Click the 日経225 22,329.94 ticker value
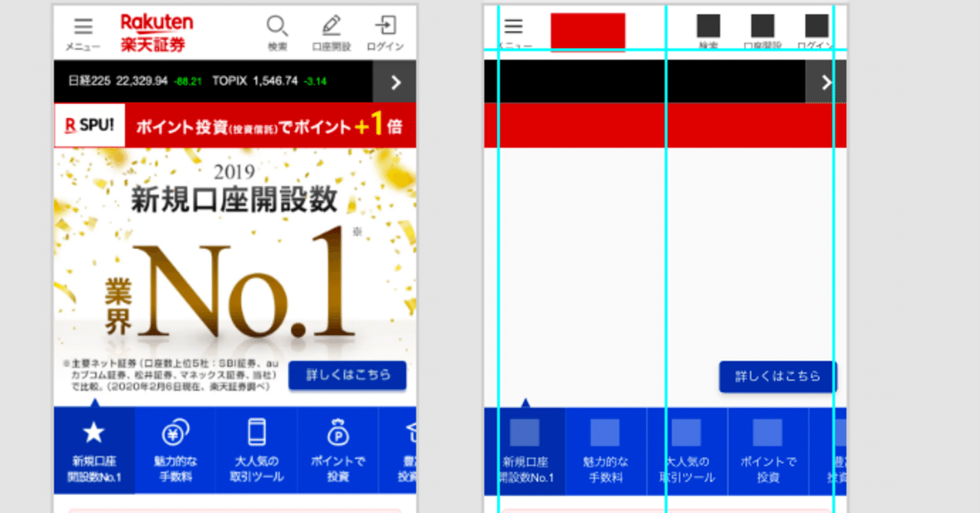 [x=118, y=81]
